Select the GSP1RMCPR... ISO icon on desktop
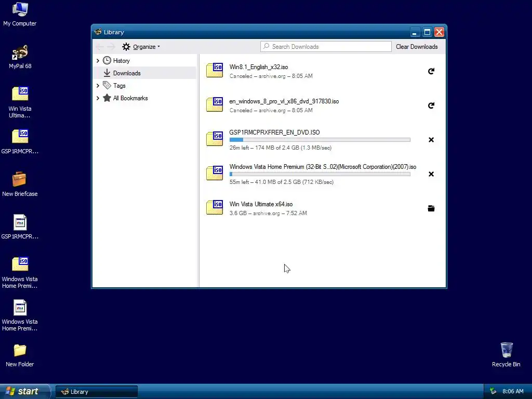 click(x=20, y=142)
